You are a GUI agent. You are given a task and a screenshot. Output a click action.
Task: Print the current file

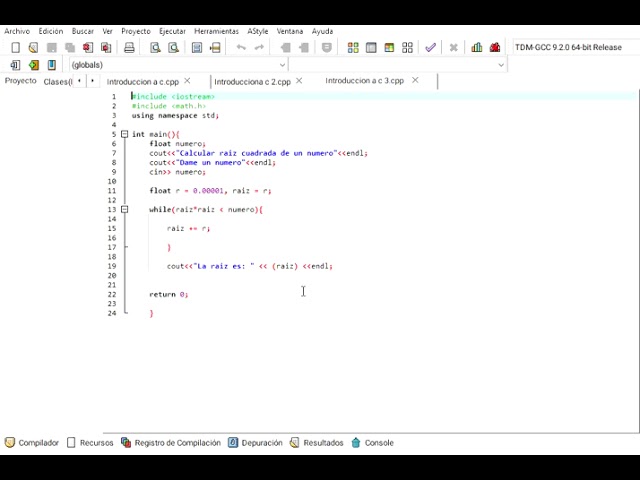coord(129,47)
